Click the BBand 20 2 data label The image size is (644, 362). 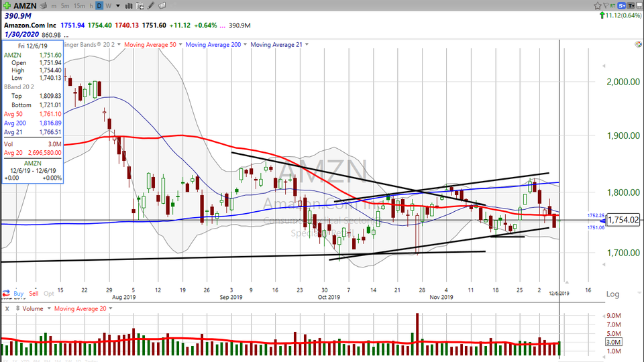pyautogui.click(x=19, y=87)
